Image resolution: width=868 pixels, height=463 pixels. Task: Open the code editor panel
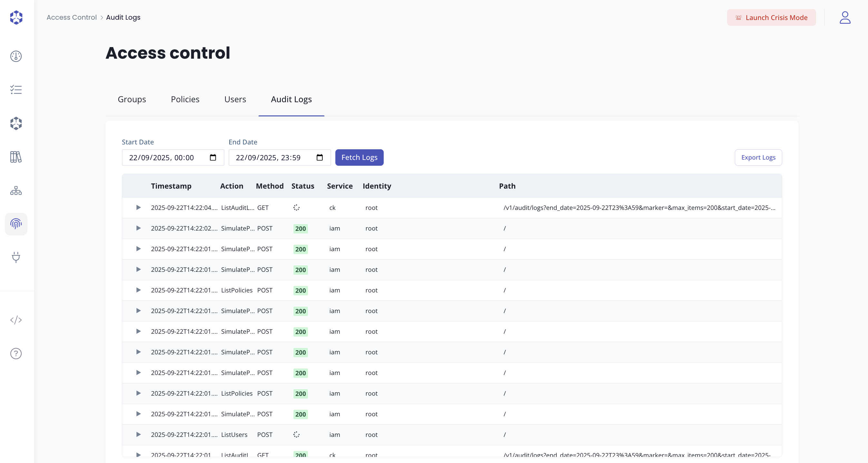[16, 320]
